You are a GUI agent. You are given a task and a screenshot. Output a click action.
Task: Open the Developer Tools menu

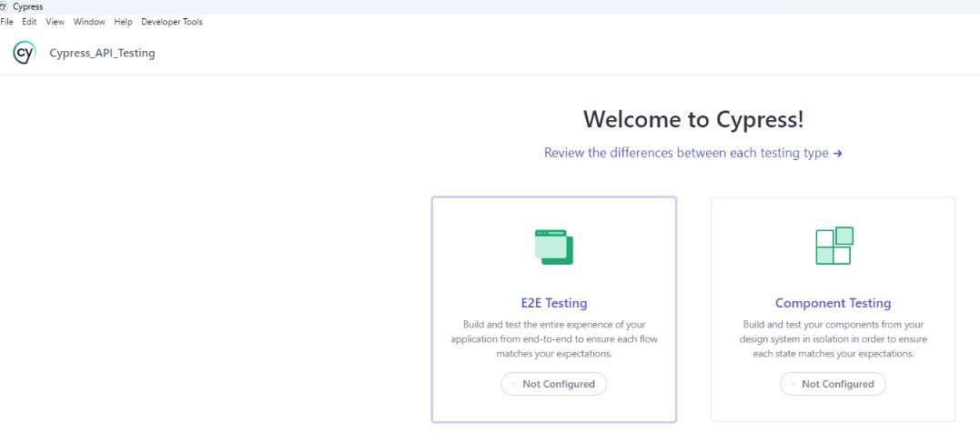click(x=172, y=22)
